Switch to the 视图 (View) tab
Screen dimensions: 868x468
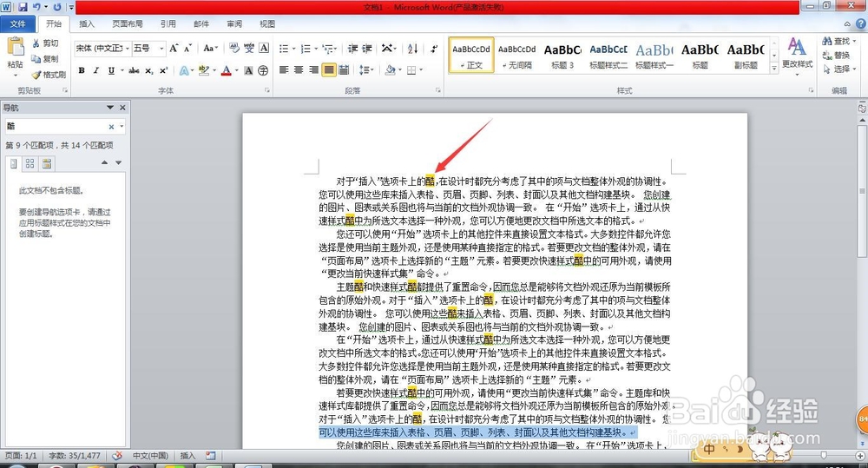[267, 23]
